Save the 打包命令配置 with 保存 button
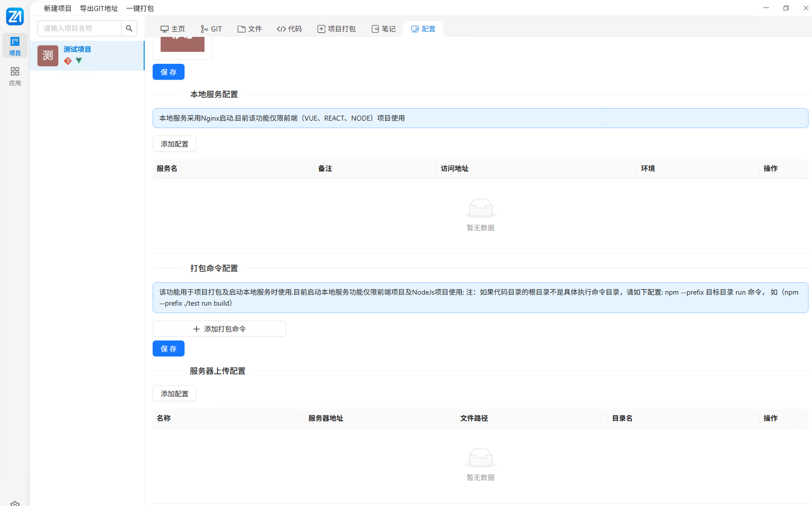The image size is (812, 506). click(x=168, y=348)
